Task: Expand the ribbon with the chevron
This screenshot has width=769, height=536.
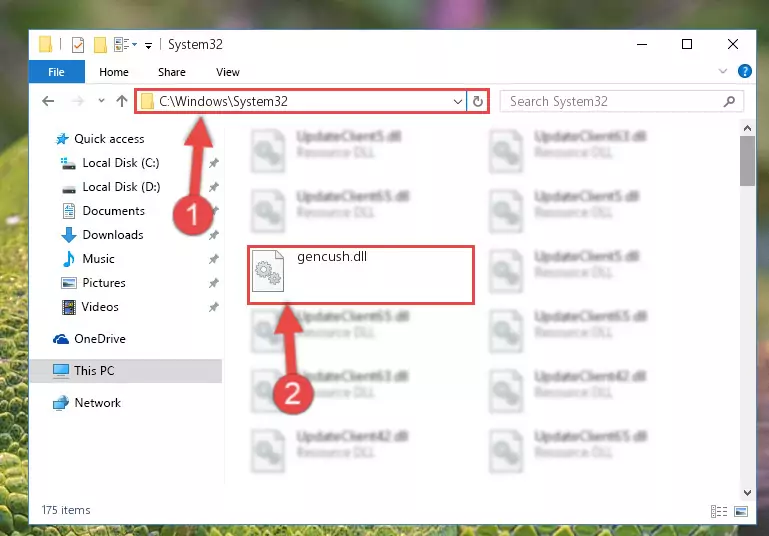Action: tap(722, 71)
